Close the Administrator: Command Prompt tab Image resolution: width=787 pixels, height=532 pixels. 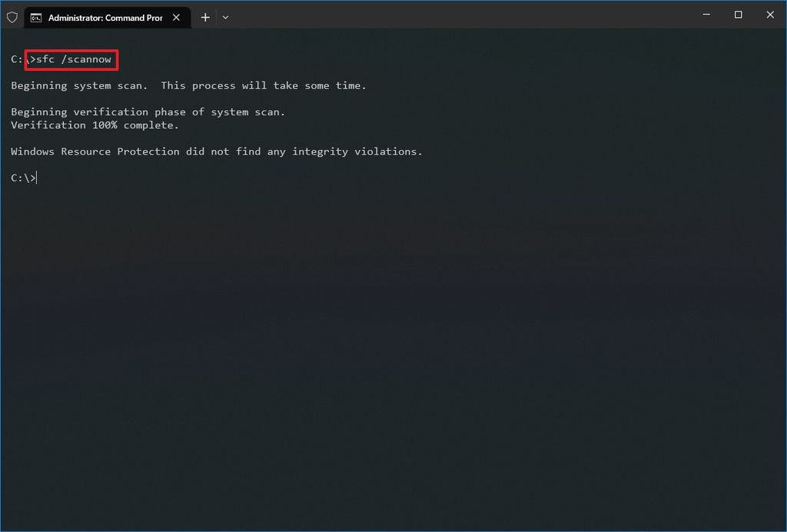[x=176, y=16]
